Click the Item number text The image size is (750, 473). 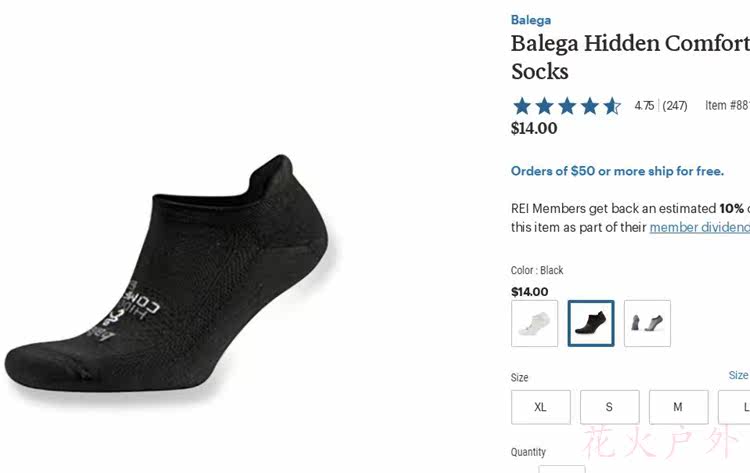pos(727,106)
